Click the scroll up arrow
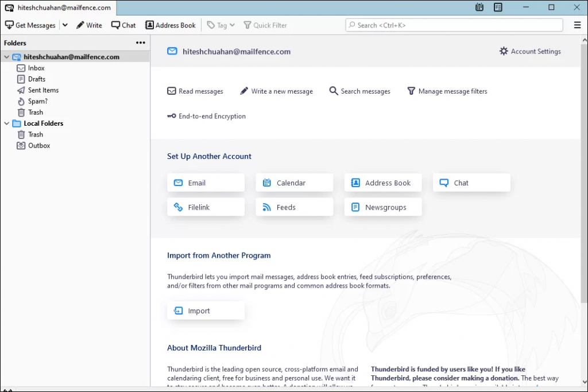The height and width of the screenshot is (392, 588). 584,40
